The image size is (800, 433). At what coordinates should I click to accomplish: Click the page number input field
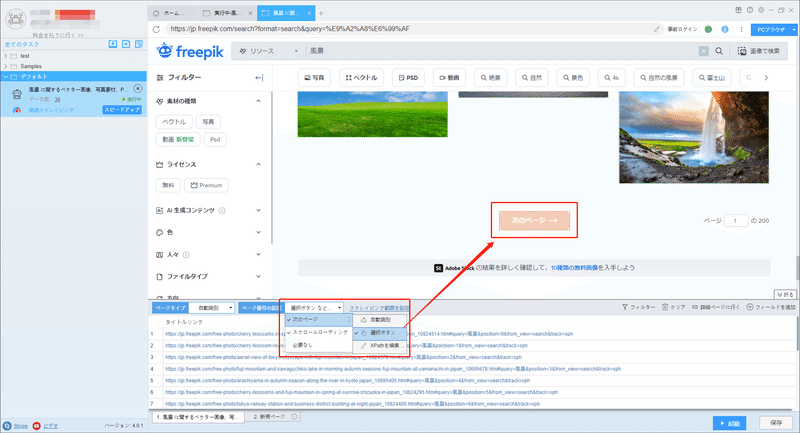coord(735,221)
